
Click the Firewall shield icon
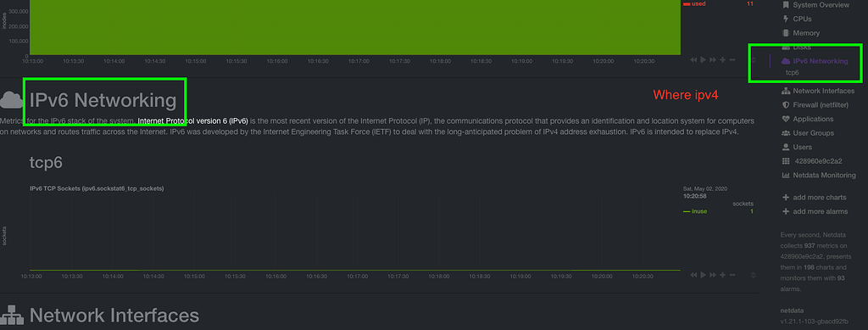(786, 104)
